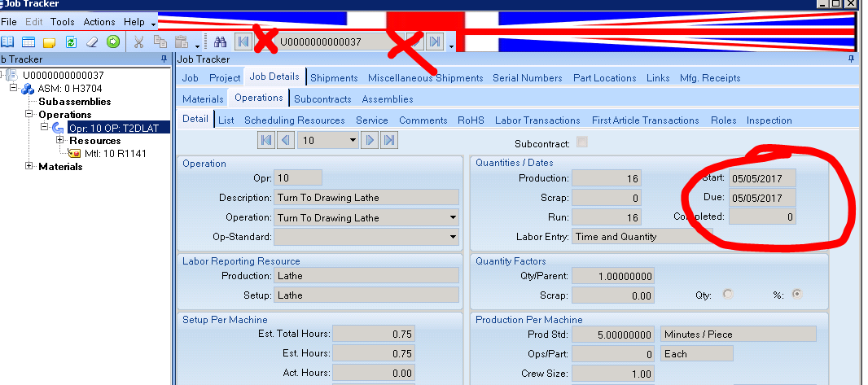Click the job icon beside U0000000000037 in tree
This screenshot has height=385, width=868.
point(13,75)
